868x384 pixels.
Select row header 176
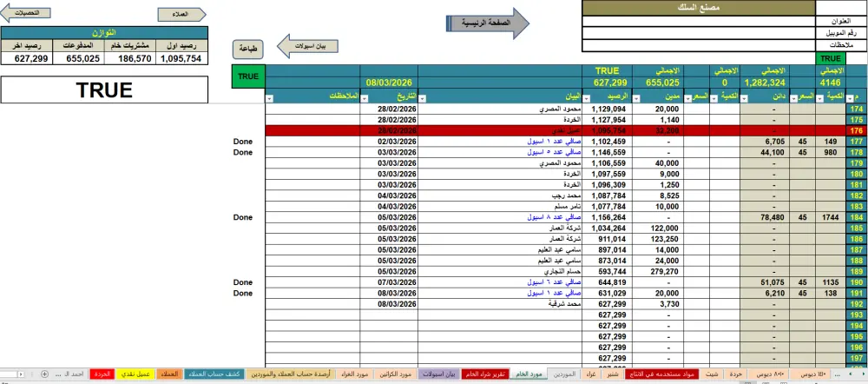[857, 131]
